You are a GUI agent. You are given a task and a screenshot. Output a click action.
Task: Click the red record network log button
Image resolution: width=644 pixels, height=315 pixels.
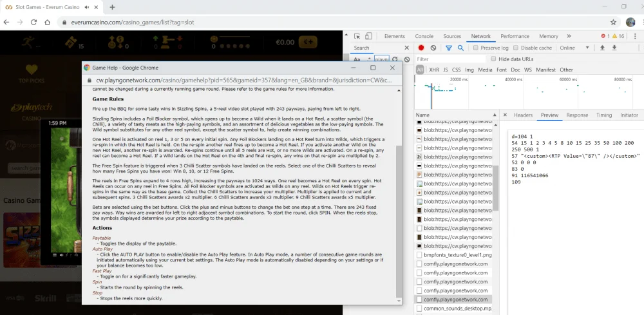421,48
